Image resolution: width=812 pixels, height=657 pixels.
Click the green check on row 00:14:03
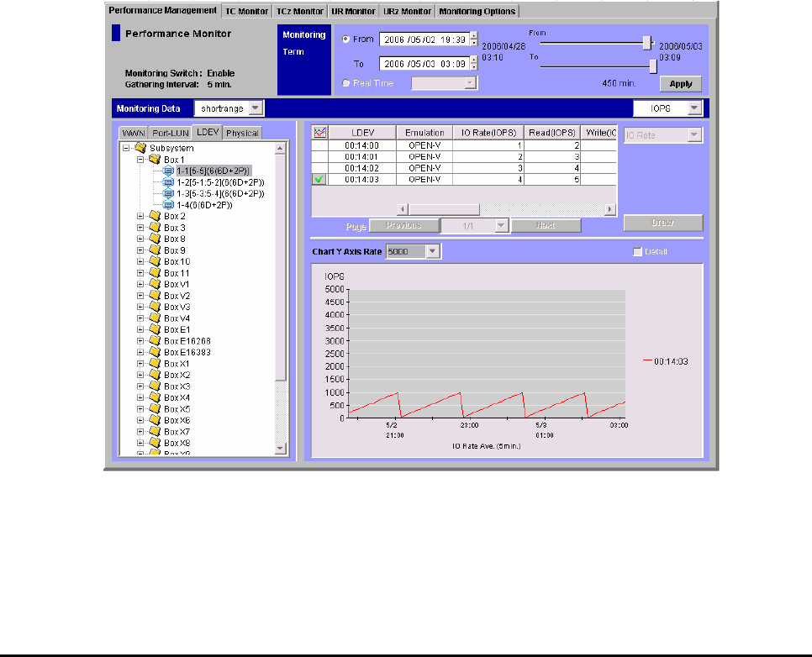tap(319, 179)
